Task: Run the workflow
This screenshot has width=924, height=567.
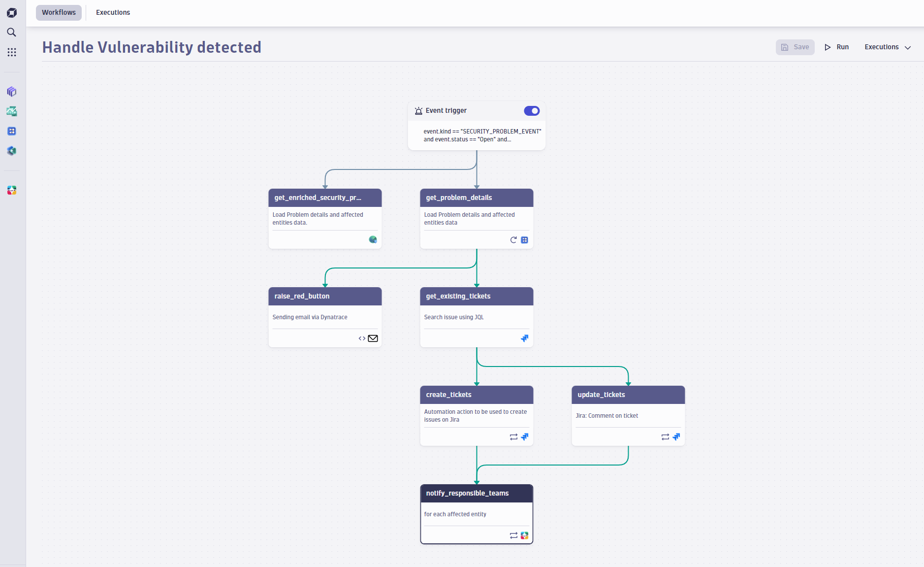Action: coord(837,47)
